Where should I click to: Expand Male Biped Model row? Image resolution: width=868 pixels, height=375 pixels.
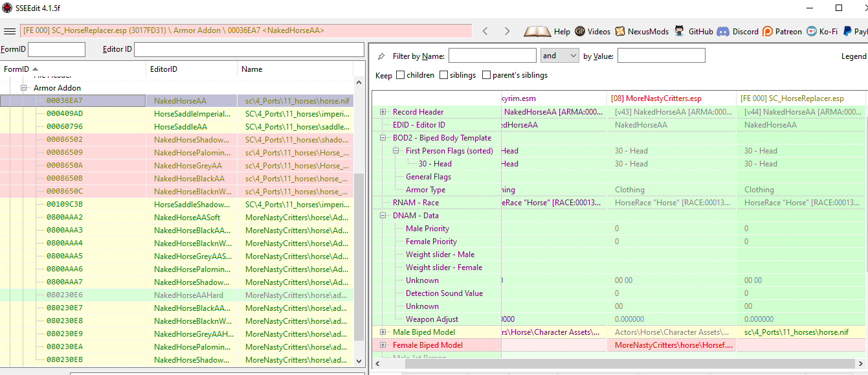pos(383,332)
